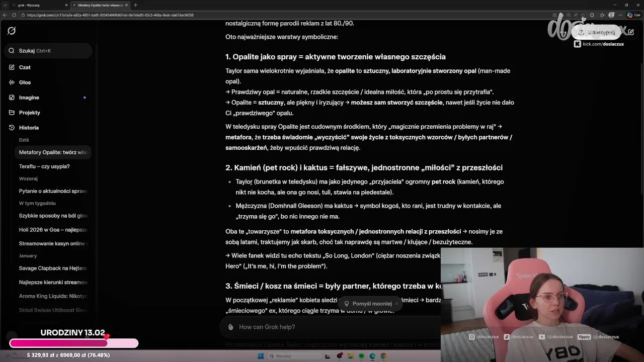Open Microsoft Edge from the taskbar
The height and width of the screenshot is (362, 644).
(x=372, y=356)
